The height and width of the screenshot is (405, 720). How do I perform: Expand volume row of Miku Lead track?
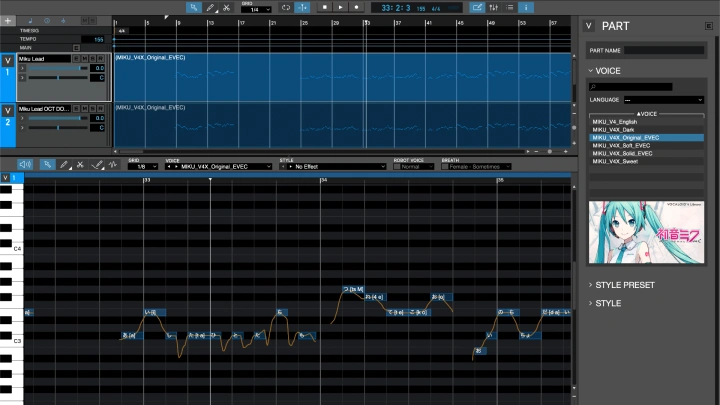(x=22, y=68)
